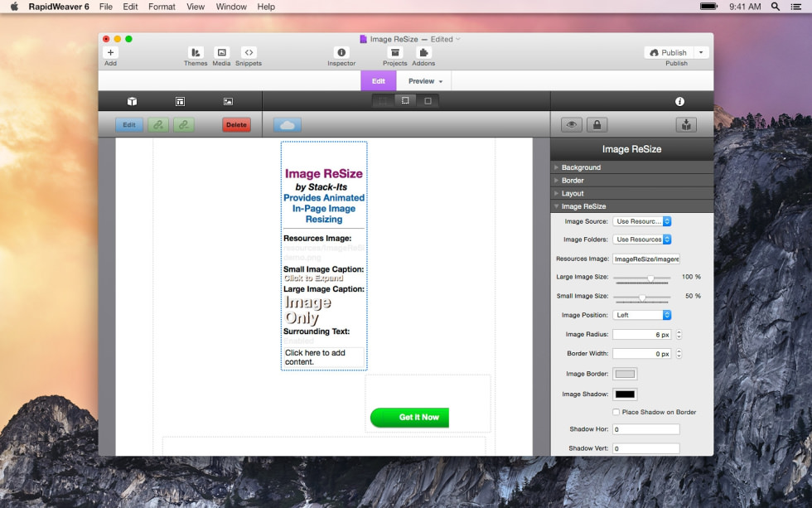Open the RapidWeaver 6 application menu
812x508 pixels.
[x=59, y=7]
